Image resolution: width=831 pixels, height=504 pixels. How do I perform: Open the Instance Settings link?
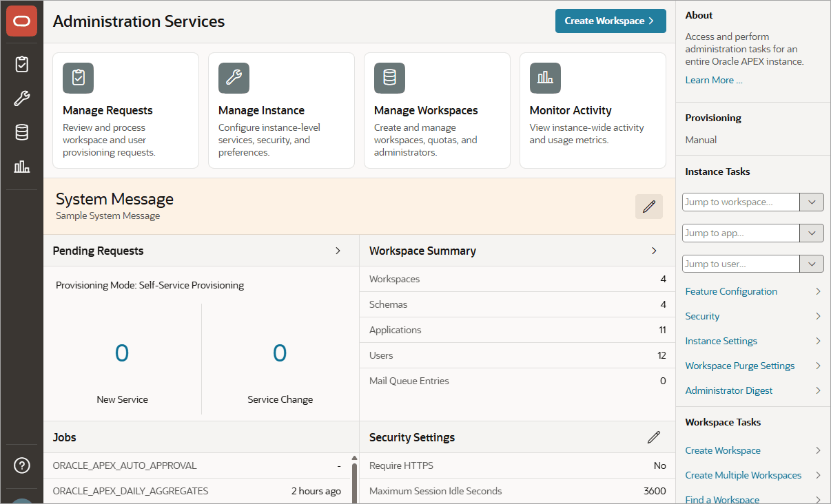click(x=721, y=341)
